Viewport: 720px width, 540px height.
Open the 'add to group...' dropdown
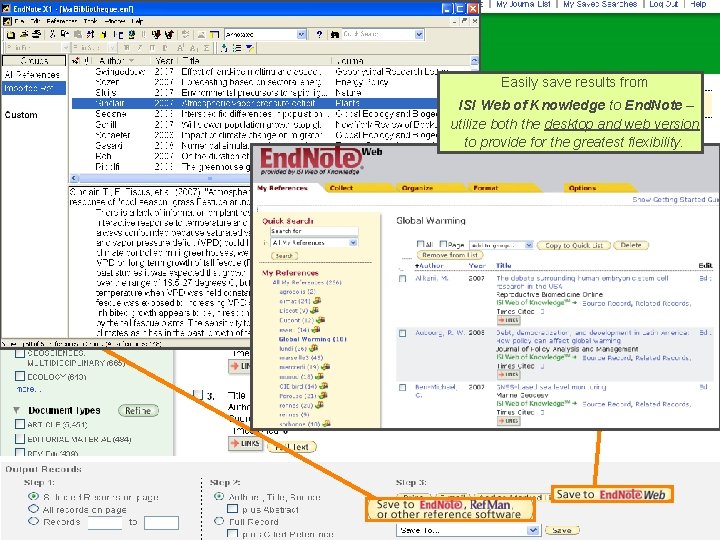click(x=529, y=245)
